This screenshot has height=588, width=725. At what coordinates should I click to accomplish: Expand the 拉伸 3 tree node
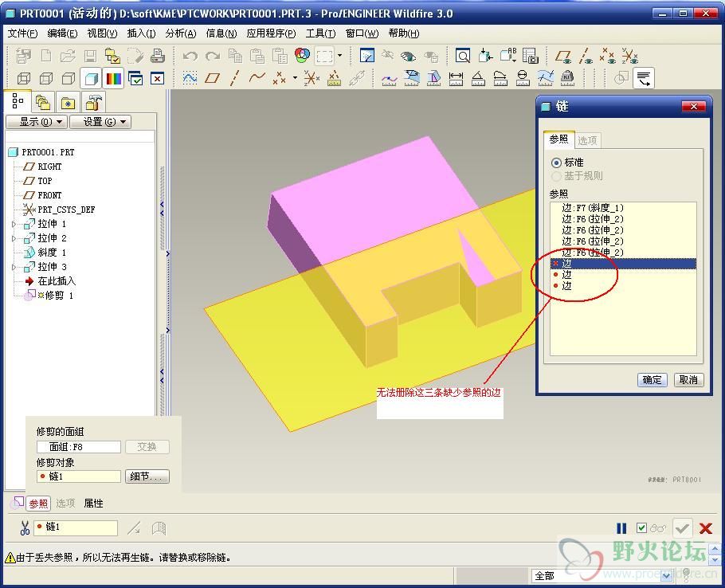14,267
